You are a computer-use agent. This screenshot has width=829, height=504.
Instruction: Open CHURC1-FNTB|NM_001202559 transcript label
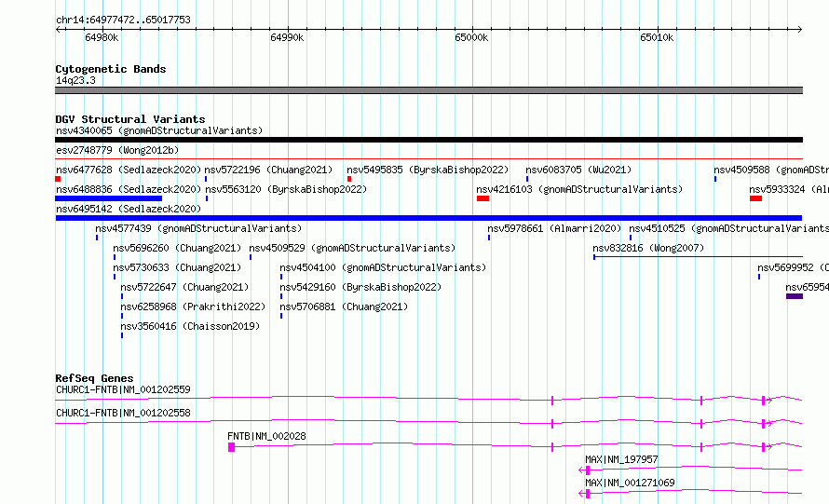point(123,389)
